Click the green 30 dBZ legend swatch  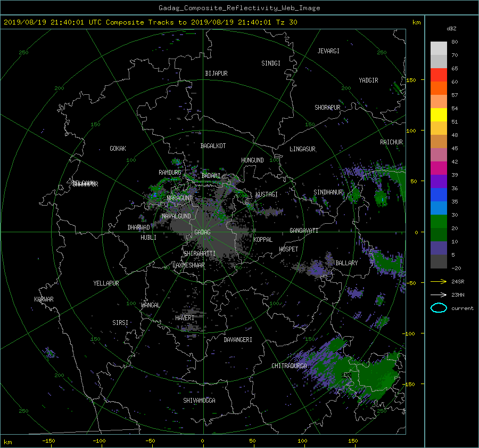(439, 221)
